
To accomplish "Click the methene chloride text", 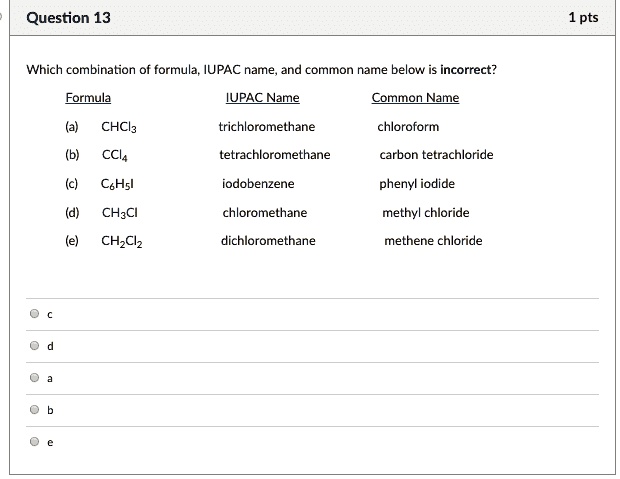I will coord(433,241).
